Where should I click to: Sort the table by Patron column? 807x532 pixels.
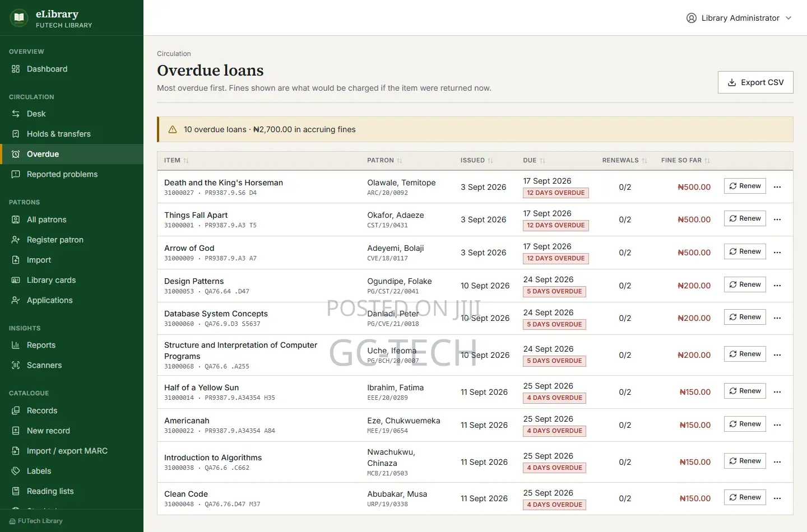coord(384,161)
